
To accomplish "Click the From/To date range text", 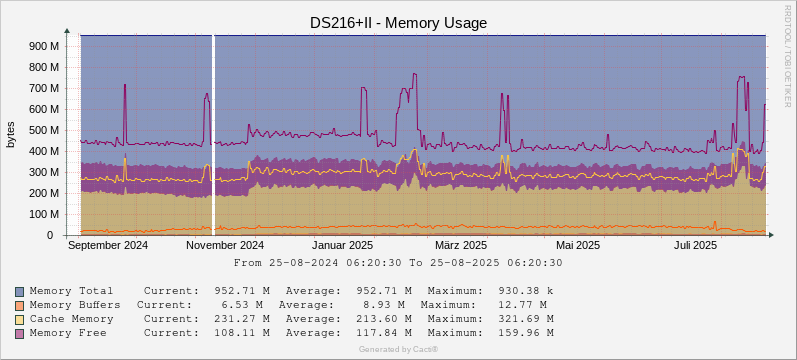I will (x=398, y=263).
